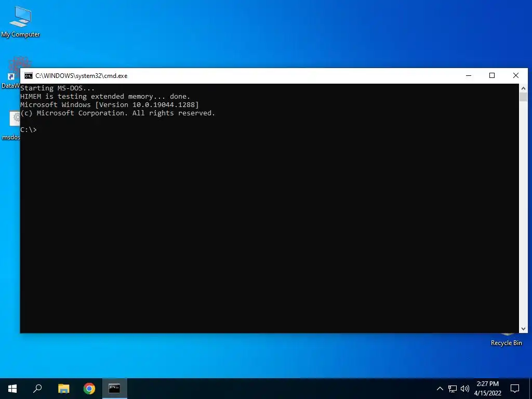Viewport: 532px width, 399px height.
Task: Click the 'Starting MS-DOS...' console line
Action: click(57, 88)
